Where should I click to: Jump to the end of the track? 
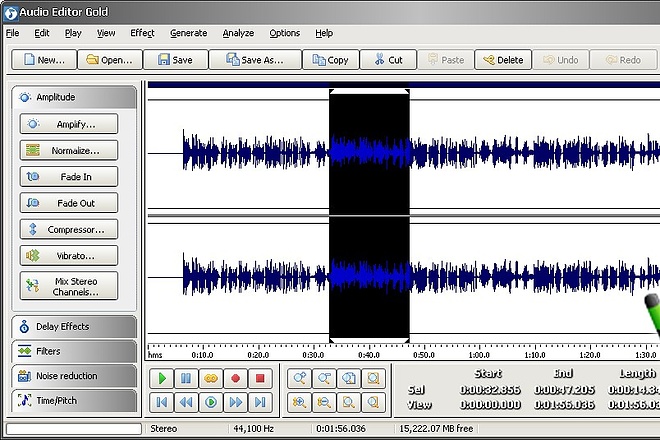click(x=260, y=402)
